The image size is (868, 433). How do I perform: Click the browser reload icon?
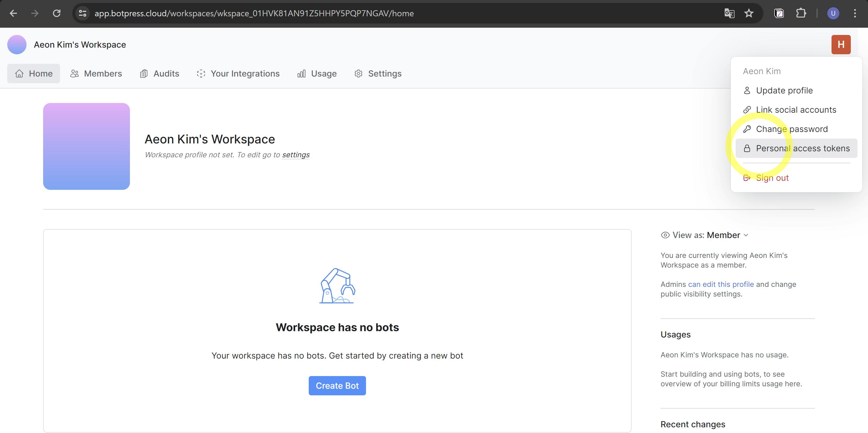click(57, 14)
